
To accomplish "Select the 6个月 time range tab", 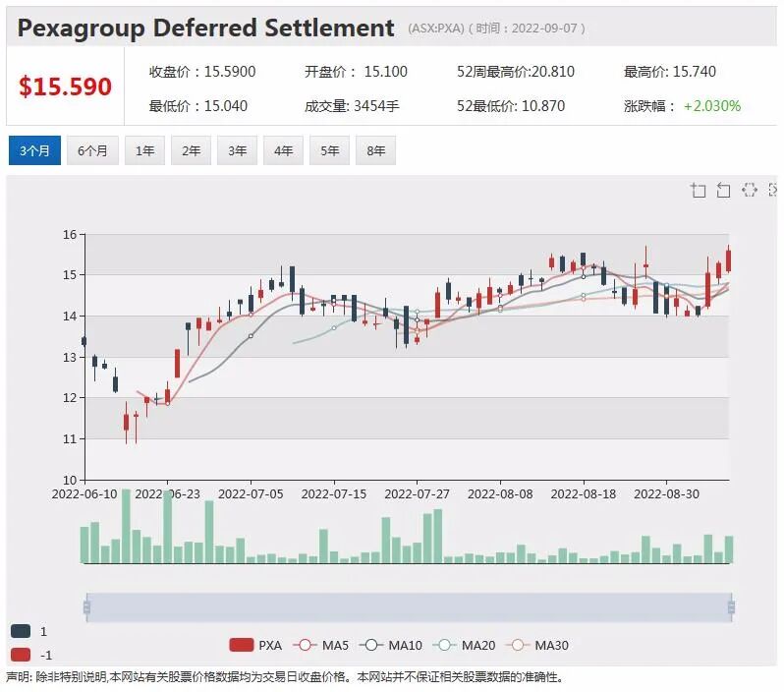I will pos(92,150).
